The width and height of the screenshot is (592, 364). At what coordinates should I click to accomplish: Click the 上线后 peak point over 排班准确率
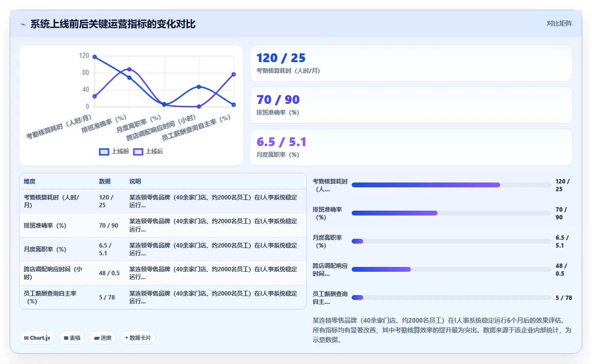click(x=129, y=69)
